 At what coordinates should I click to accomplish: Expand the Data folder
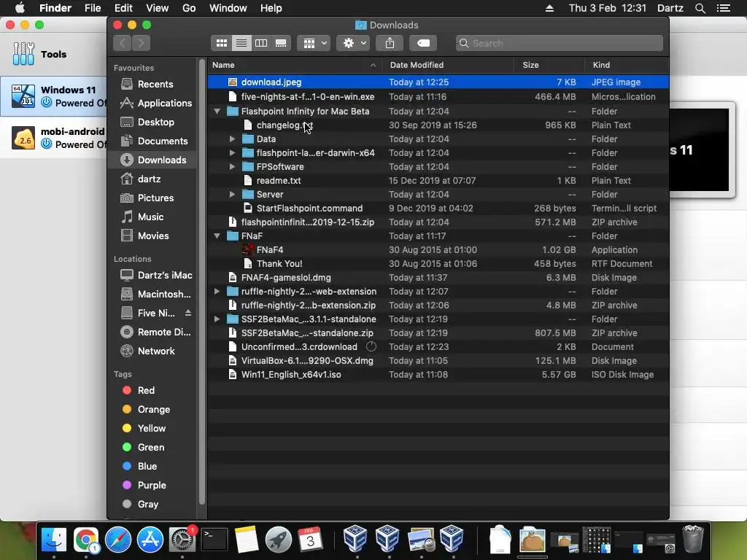232,139
